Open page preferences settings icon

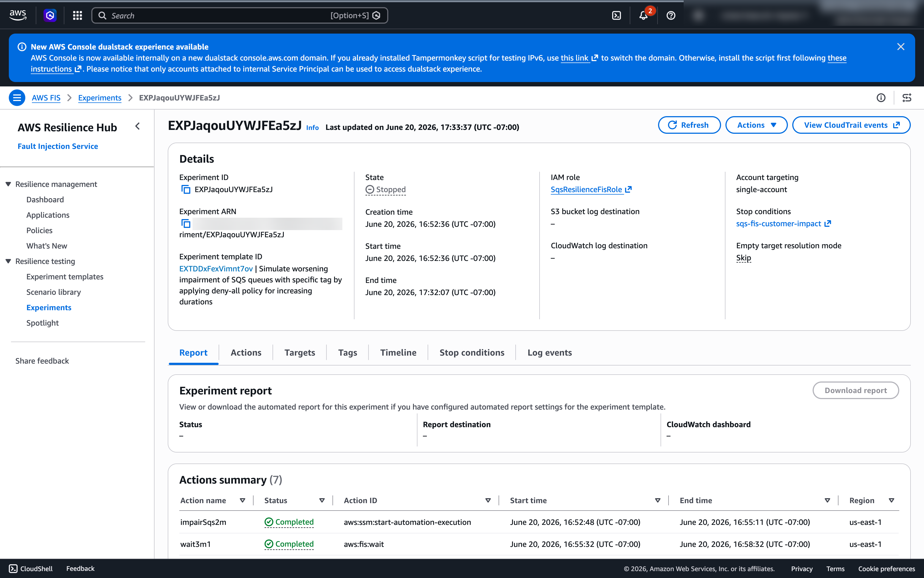click(x=907, y=98)
